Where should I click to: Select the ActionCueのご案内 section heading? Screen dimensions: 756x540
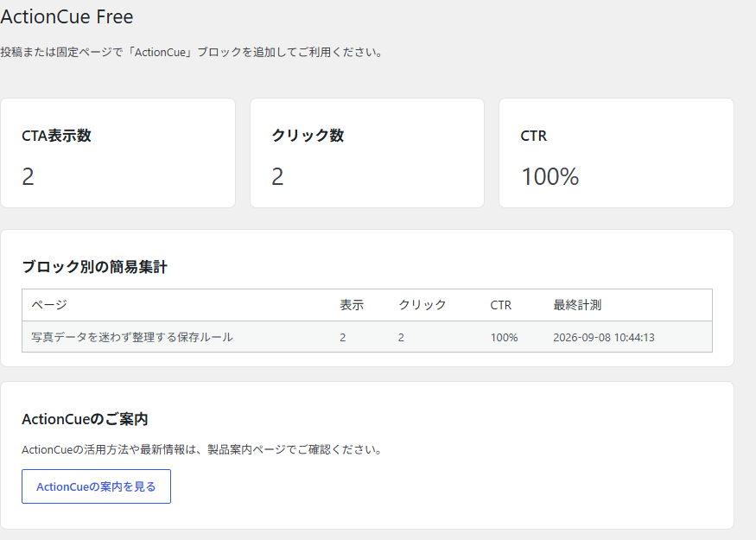pyautogui.click(x=85, y=419)
